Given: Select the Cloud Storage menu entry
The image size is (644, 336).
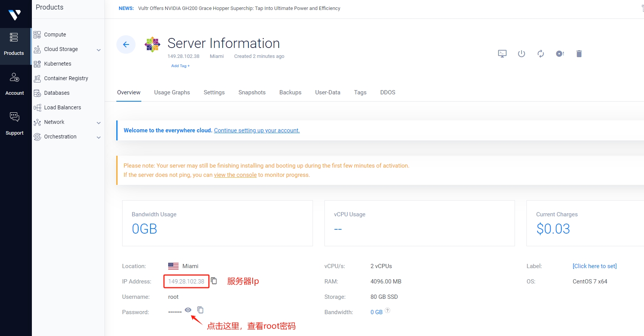Looking at the screenshot, I should [x=61, y=49].
